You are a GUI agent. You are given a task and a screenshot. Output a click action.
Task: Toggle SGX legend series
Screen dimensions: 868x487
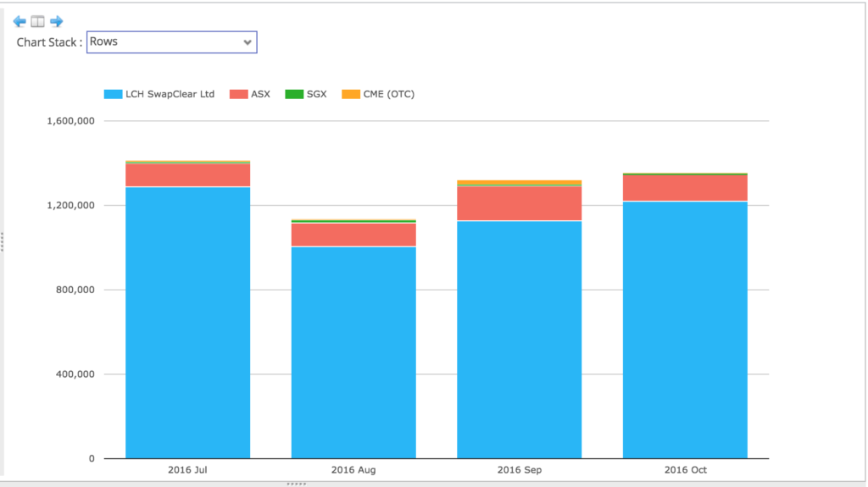(306, 94)
